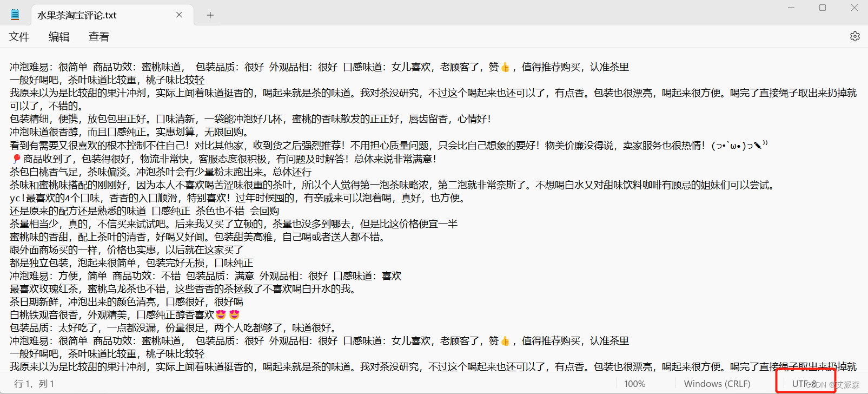Viewport: 868px width, 394px height.
Task: Click the line starting 跟外面商场买的一样
Action: pos(127,249)
